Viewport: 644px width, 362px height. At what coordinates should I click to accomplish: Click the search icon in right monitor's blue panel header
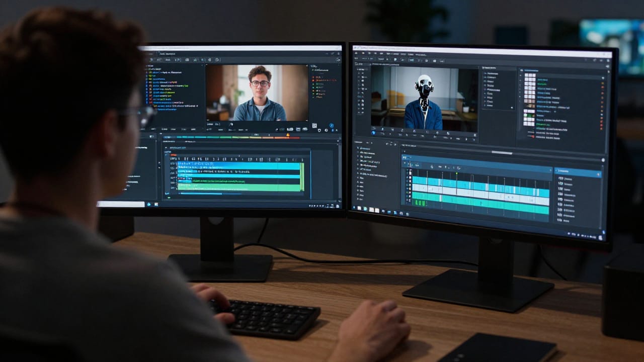[x=598, y=174]
